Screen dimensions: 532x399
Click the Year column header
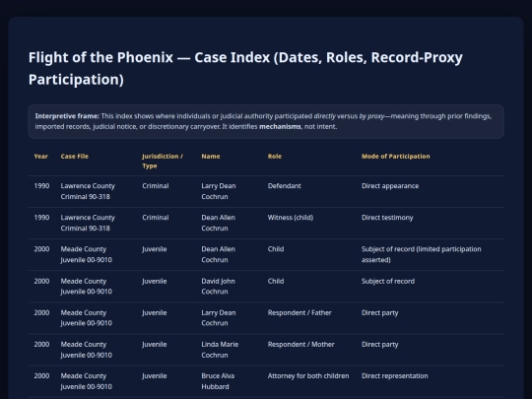40,157
